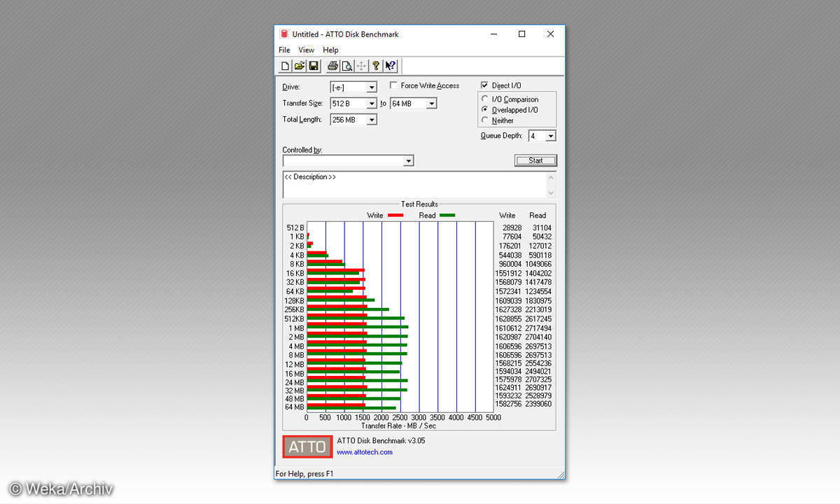Enable Force Write Access checkbox
Image resolution: width=840 pixels, height=504 pixels.
pyautogui.click(x=393, y=85)
